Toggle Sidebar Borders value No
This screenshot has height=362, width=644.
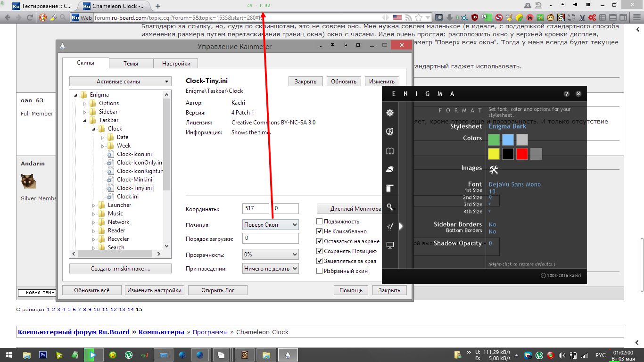[492, 224]
